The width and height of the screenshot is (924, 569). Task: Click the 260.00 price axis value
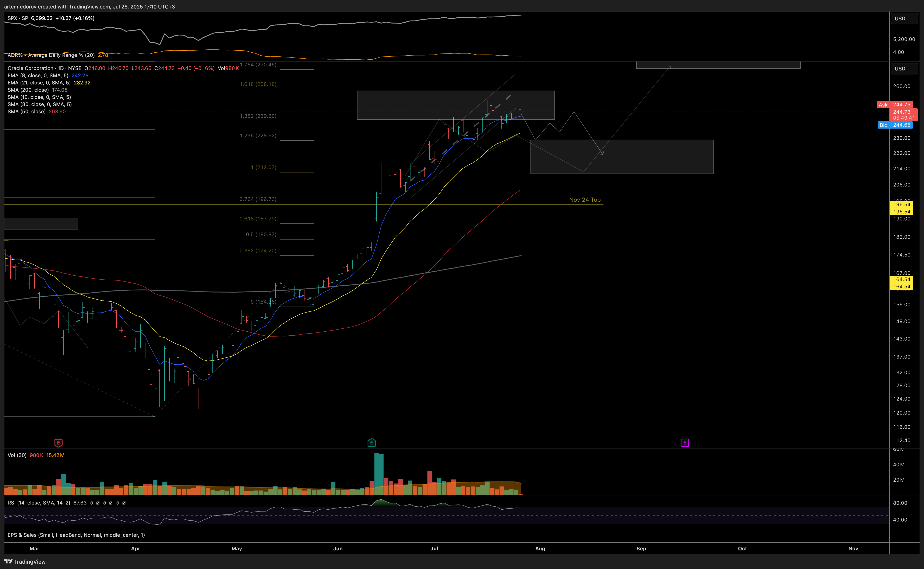[902, 86]
